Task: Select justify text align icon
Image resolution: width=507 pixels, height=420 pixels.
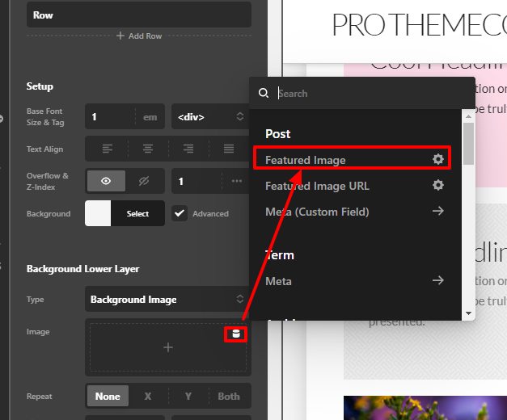Action: coord(229,149)
